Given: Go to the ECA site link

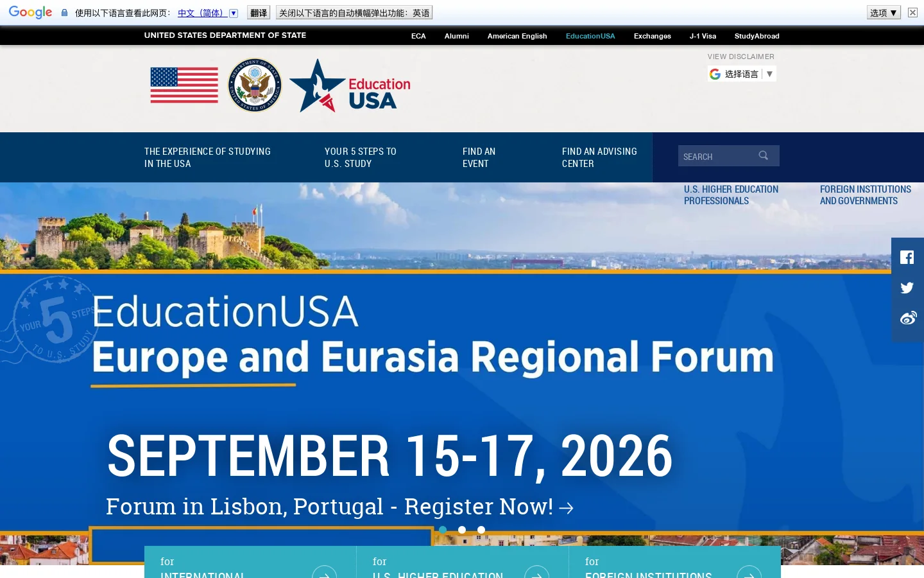Looking at the screenshot, I should coord(418,36).
